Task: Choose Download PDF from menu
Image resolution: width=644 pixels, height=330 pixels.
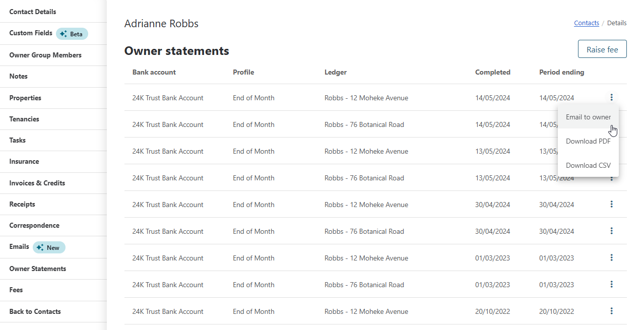Action: pyautogui.click(x=588, y=141)
